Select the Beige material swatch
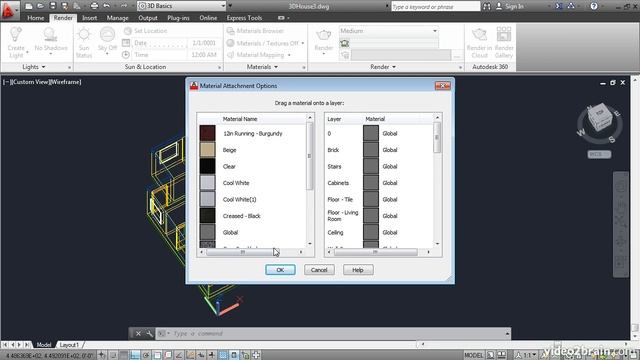 (x=207, y=150)
